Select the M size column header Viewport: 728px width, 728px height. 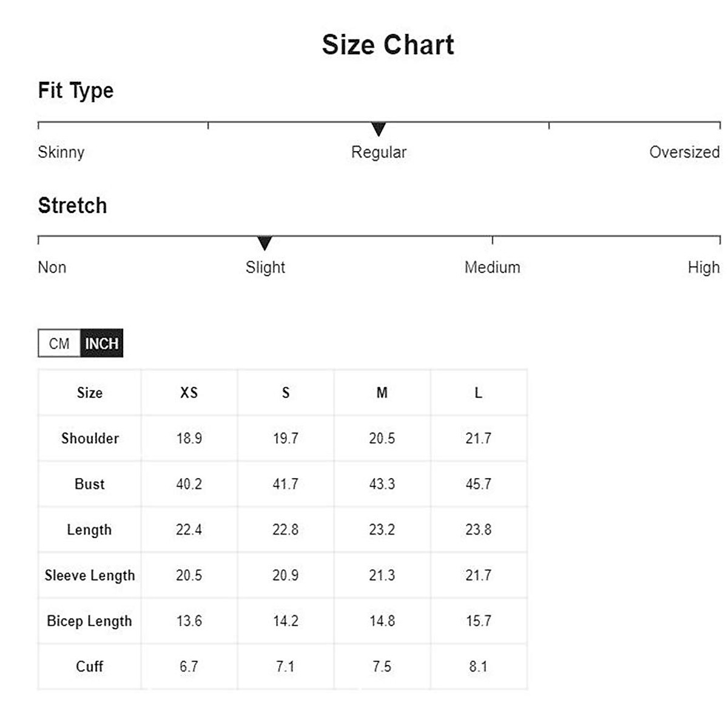click(382, 393)
